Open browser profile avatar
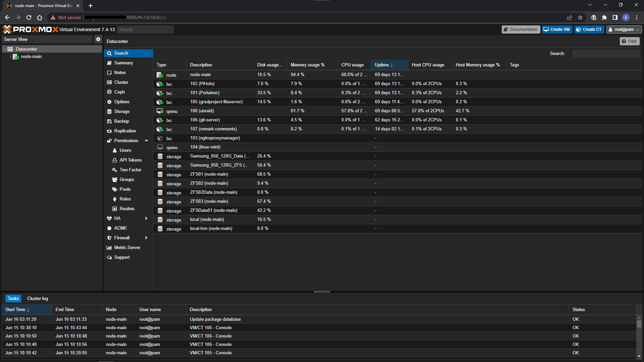 coord(626,17)
